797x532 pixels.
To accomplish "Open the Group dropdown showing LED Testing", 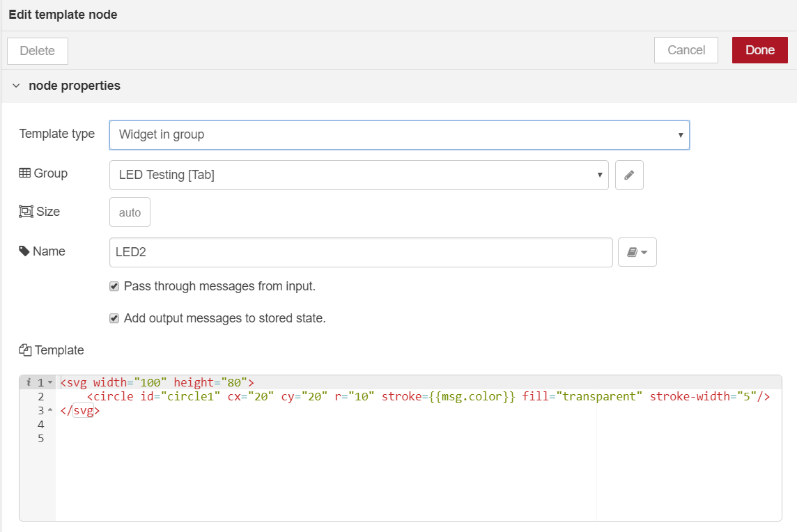I will pos(359,175).
